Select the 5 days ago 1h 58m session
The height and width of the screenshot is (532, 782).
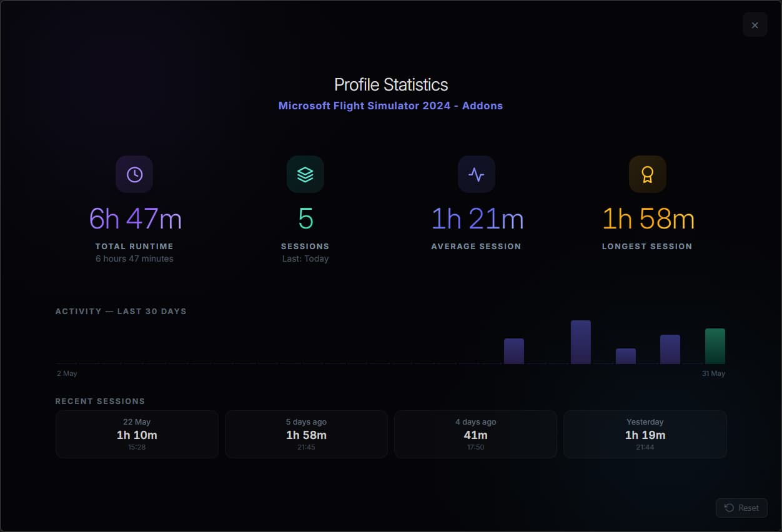point(306,435)
